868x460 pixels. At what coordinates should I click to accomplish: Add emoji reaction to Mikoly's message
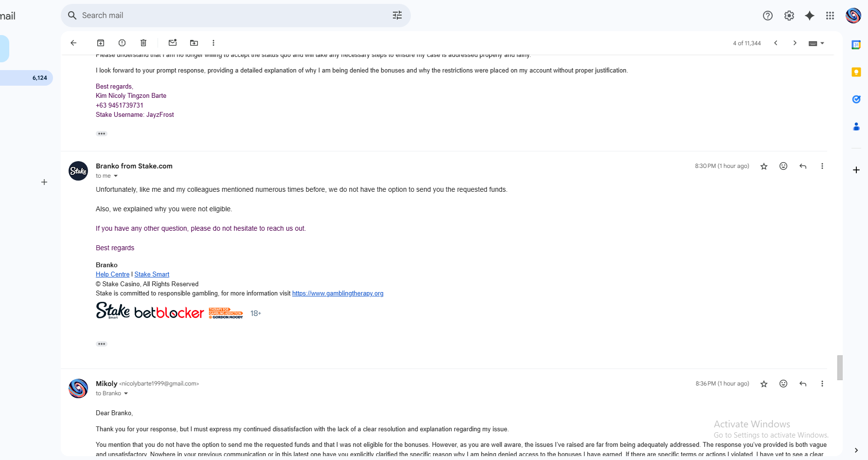tap(783, 384)
